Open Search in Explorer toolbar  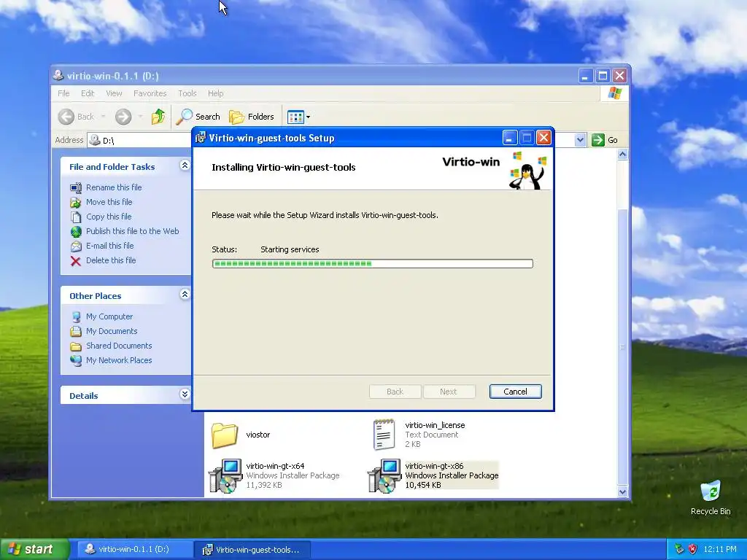click(198, 117)
